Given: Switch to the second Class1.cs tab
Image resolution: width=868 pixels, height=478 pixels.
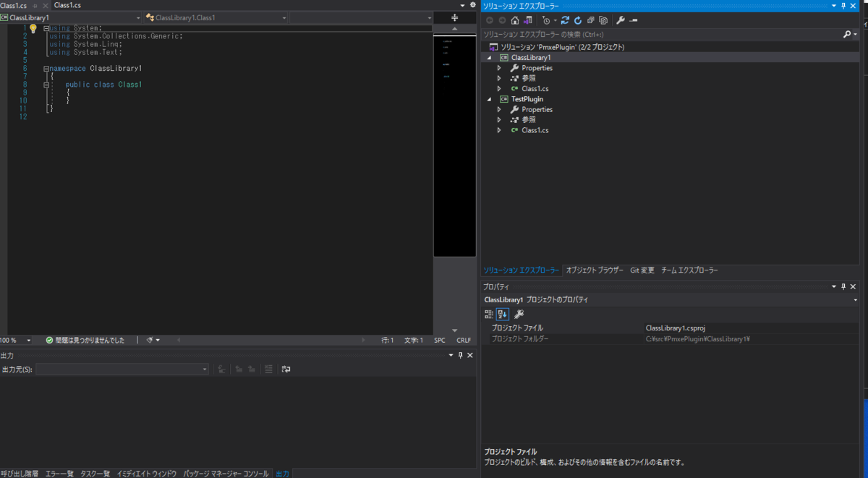Looking at the screenshot, I should pyautogui.click(x=67, y=5).
